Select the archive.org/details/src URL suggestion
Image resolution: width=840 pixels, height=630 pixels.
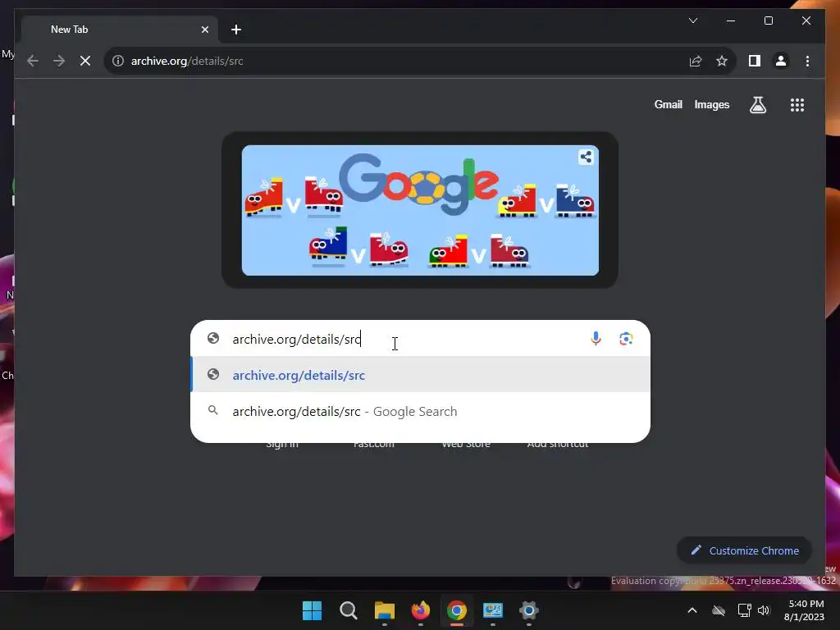[421, 374]
